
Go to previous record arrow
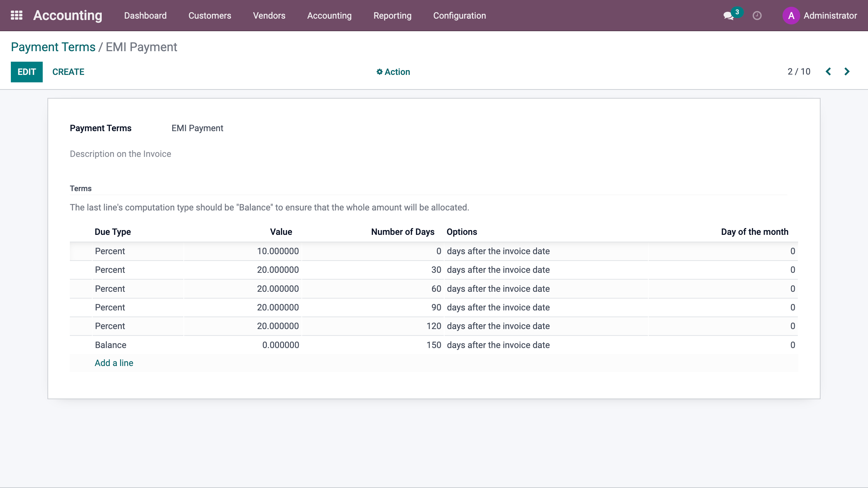click(828, 72)
